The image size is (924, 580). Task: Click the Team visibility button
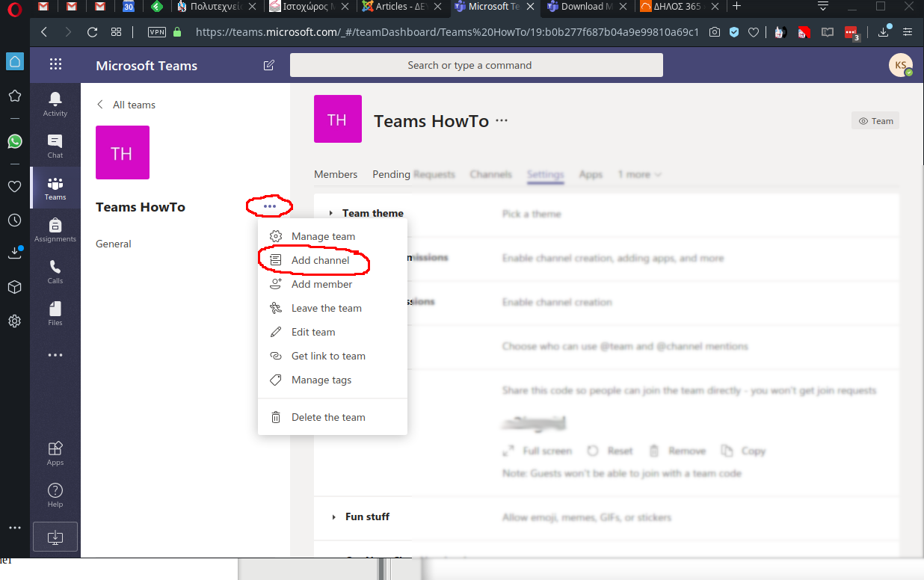tap(875, 121)
